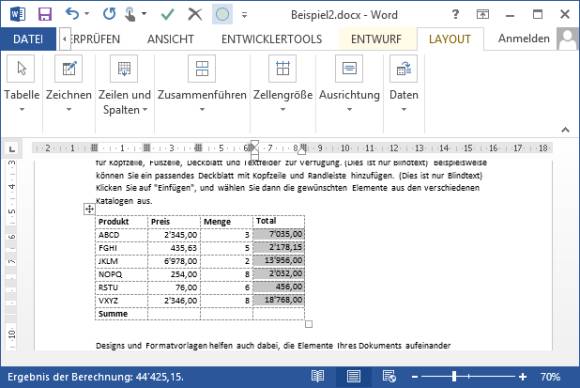Click the X cancel icon in toolbar
Viewport: 580px width, 388px height.
point(195,14)
